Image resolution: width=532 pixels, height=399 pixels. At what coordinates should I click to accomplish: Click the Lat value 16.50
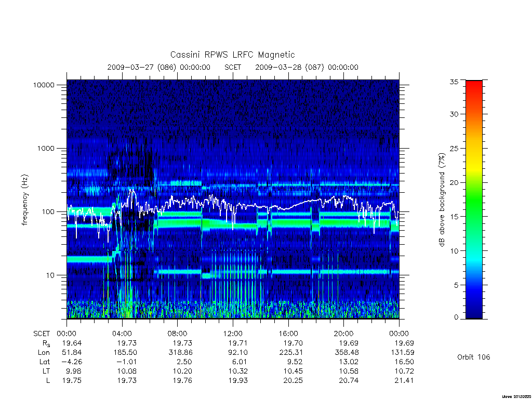[x=404, y=362]
